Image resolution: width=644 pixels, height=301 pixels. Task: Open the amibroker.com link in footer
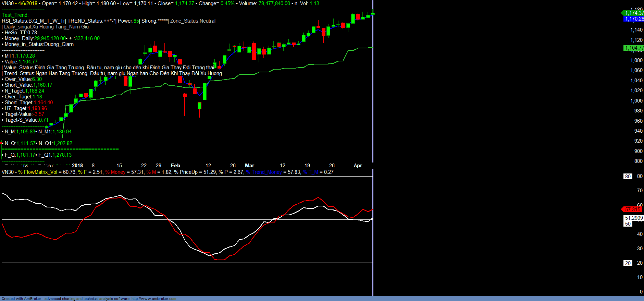coord(154,299)
